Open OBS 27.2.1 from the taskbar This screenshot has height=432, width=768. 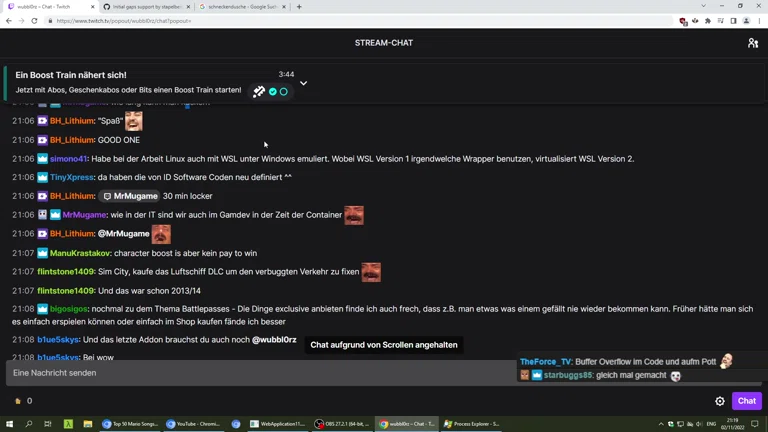click(x=342, y=424)
